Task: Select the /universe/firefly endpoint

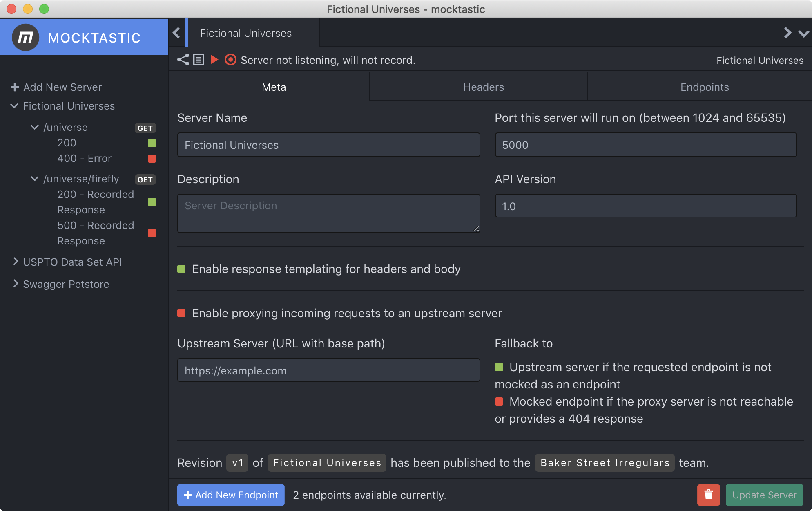Action: pyautogui.click(x=81, y=179)
